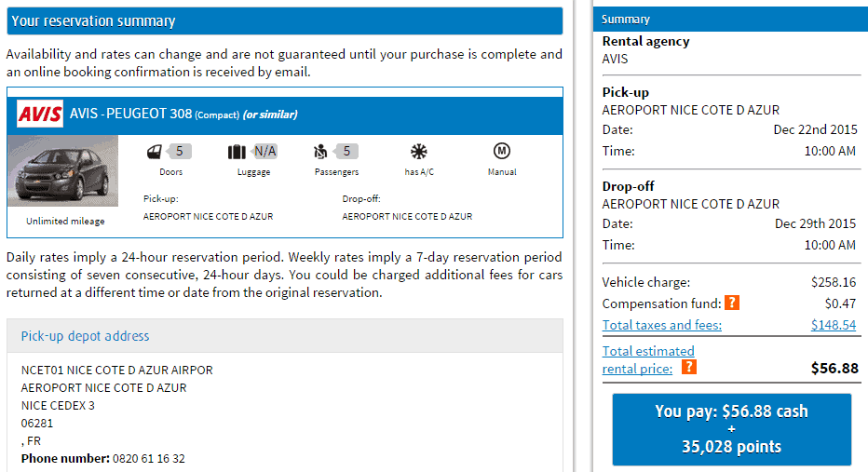Click the Unlimited mileage label
Screen dimensions: 868x472
65,222
